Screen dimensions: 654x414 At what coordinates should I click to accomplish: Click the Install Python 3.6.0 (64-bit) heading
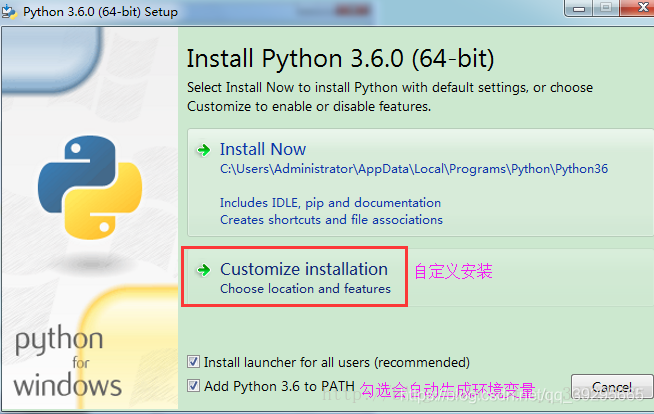point(340,56)
